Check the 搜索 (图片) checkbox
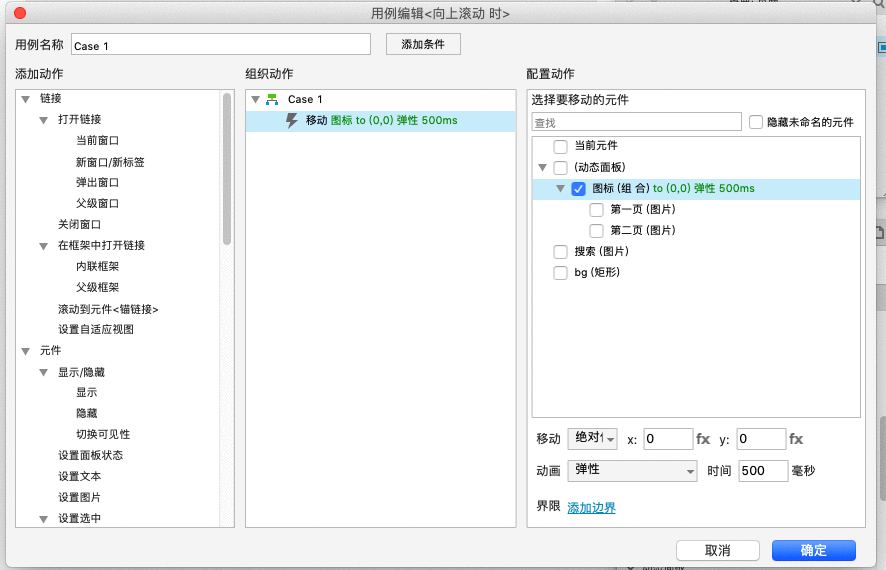886x570 pixels. [x=561, y=251]
